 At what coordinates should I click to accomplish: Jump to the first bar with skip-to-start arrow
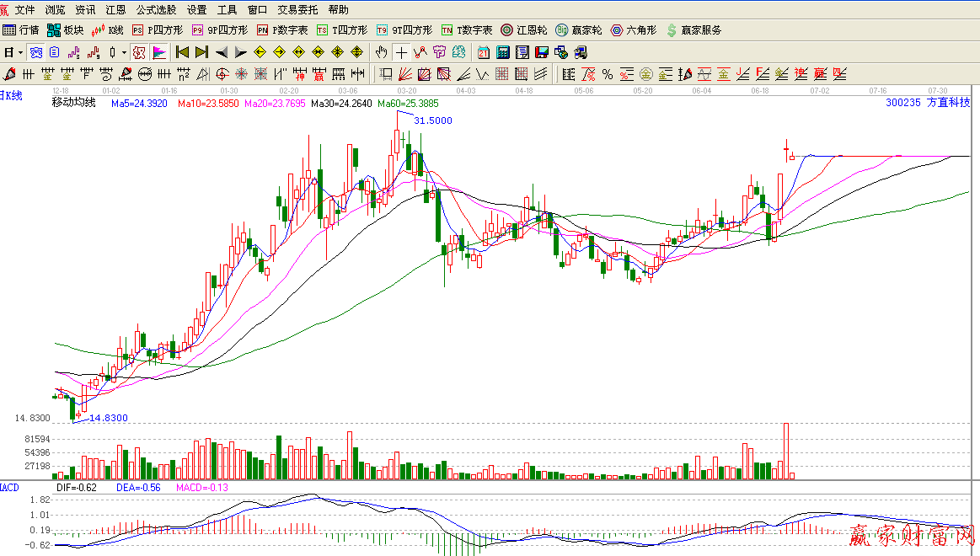[x=181, y=52]
